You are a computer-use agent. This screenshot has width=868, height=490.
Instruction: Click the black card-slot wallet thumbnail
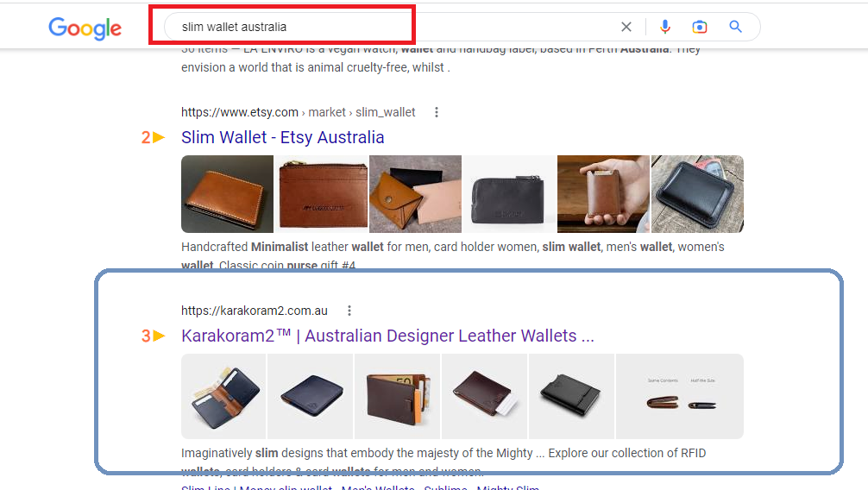tap(571, 397)
